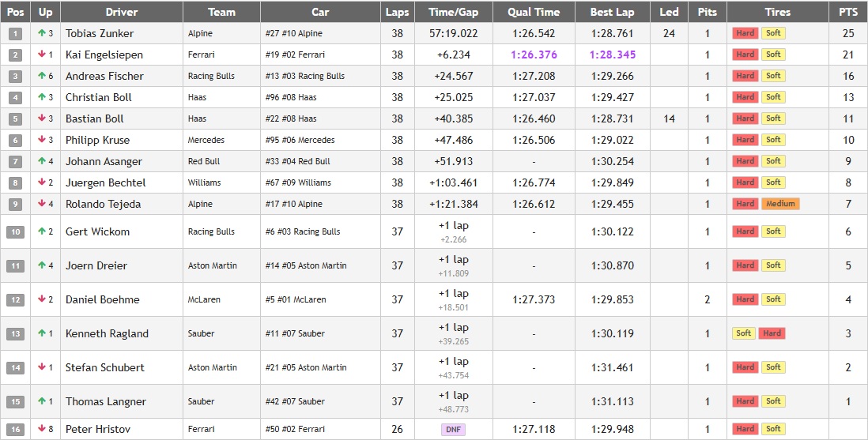Click the red down arrow for Kai Engelsiepen

coord(41,55)
